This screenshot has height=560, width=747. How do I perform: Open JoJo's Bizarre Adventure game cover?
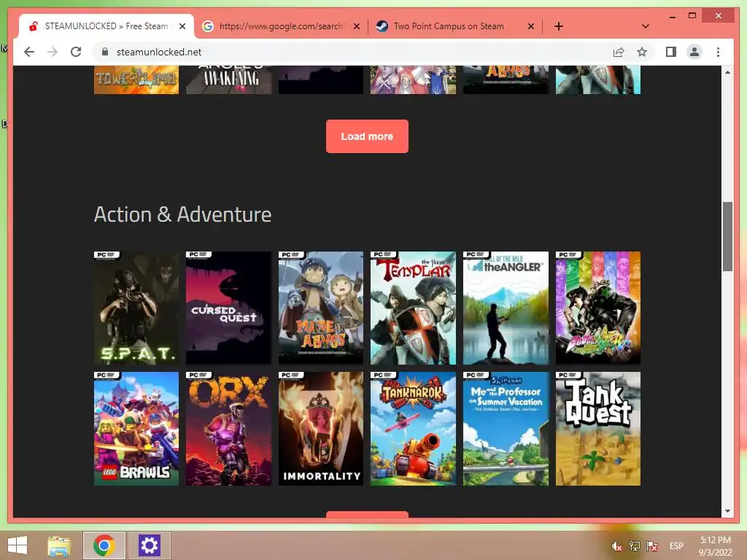[x=598, y=308]
